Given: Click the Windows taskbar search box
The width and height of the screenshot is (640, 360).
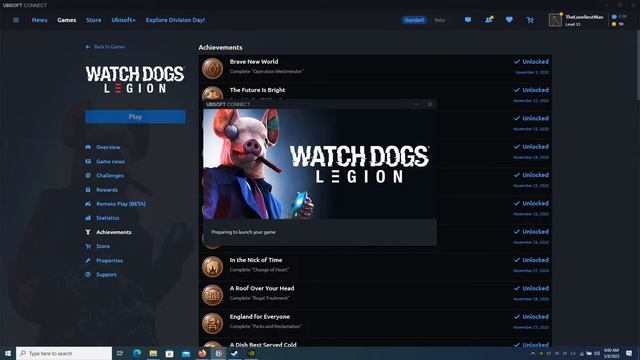Looking at the screenshot, I should 64,353.
